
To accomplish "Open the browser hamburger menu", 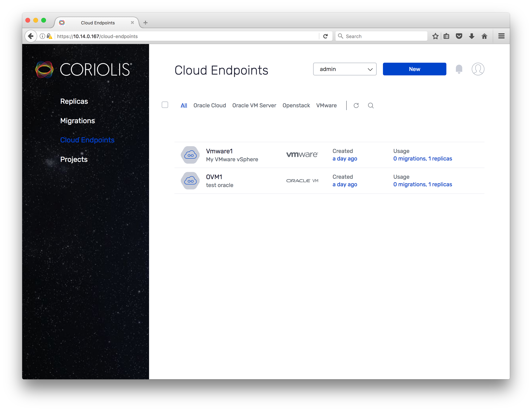I will point(501,36).
